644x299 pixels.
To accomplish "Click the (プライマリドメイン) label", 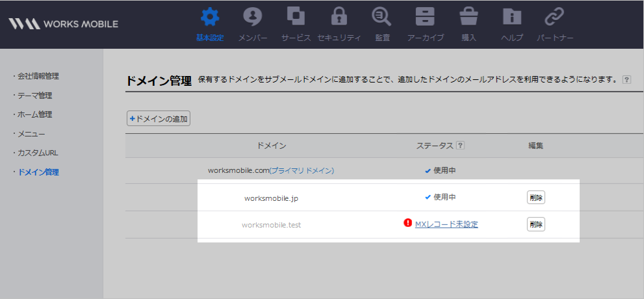I will point(302,170).
